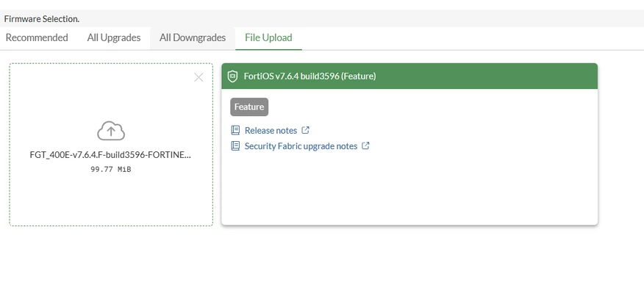Image resolution: width=644 pixels, height=288 pixels.
Task: Switch to the All Upgrades tab
Action: (x=114, y=37)
